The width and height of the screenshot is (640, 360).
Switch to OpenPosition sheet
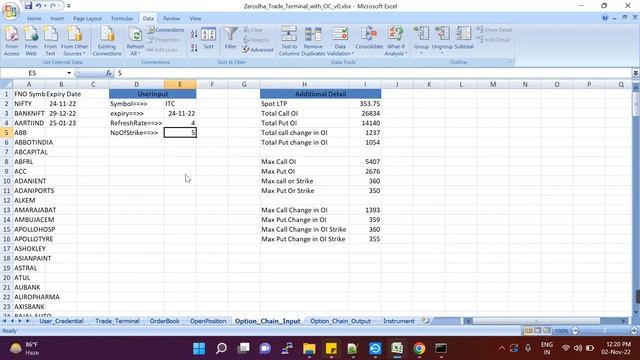pyautogui.click(x=208, y=321)
